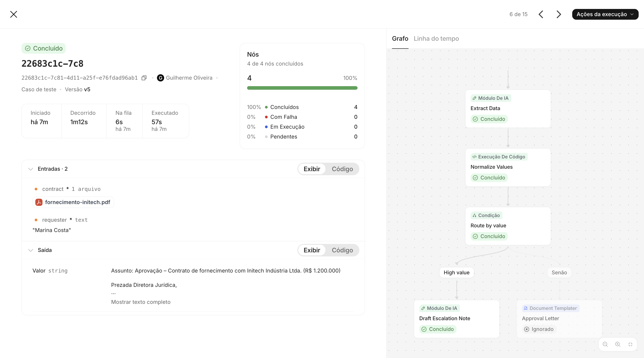Click the High value branch label

456,273
